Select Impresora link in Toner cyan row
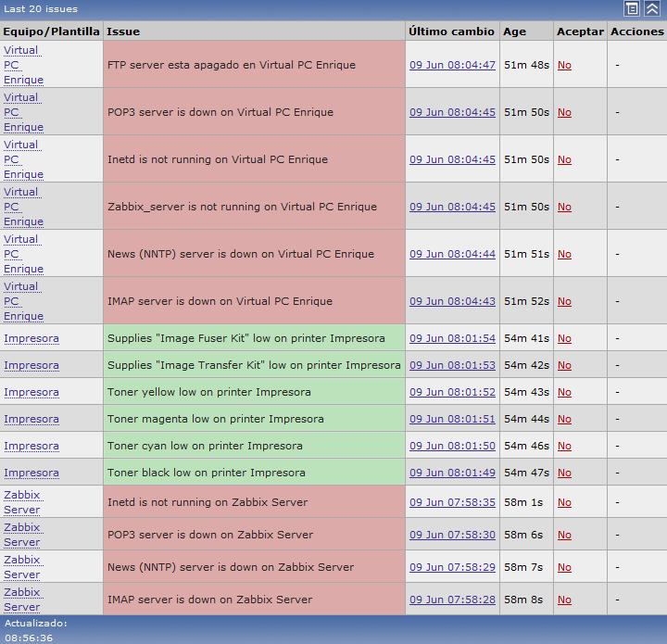667x644 pixels. [31, 446]
